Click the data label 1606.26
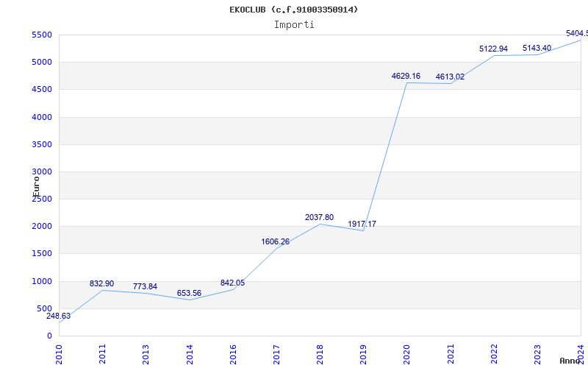The width and height of the screenshot is (588, 368). coord(275,242)
